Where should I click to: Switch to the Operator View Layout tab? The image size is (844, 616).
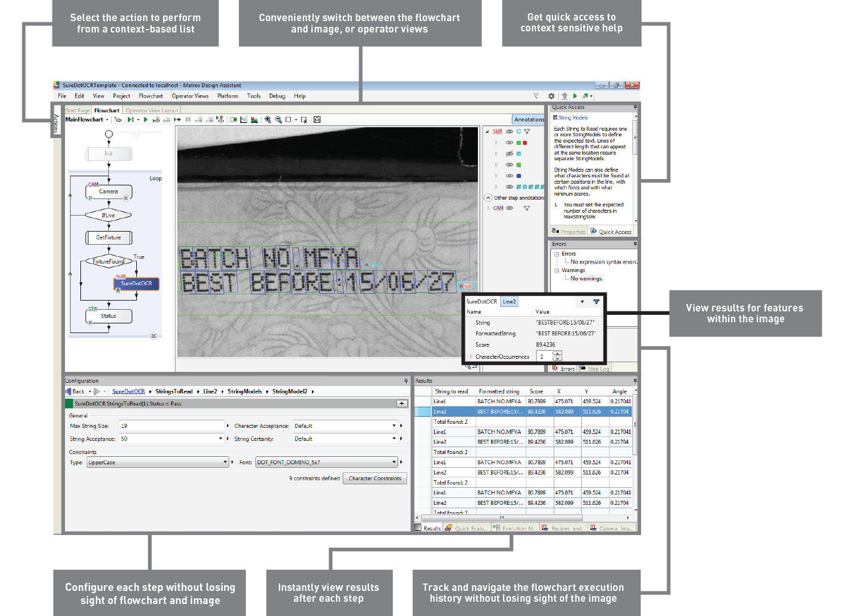[x=152, y=111]
